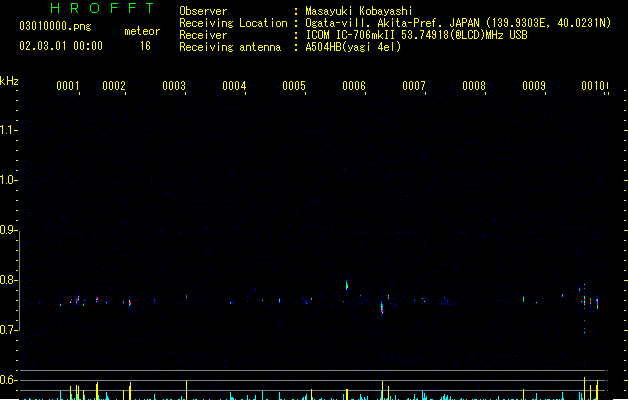Click the 1.0 kHz axis label
The height and width of the screenshot is (400, 629).
tap(7, 180)
